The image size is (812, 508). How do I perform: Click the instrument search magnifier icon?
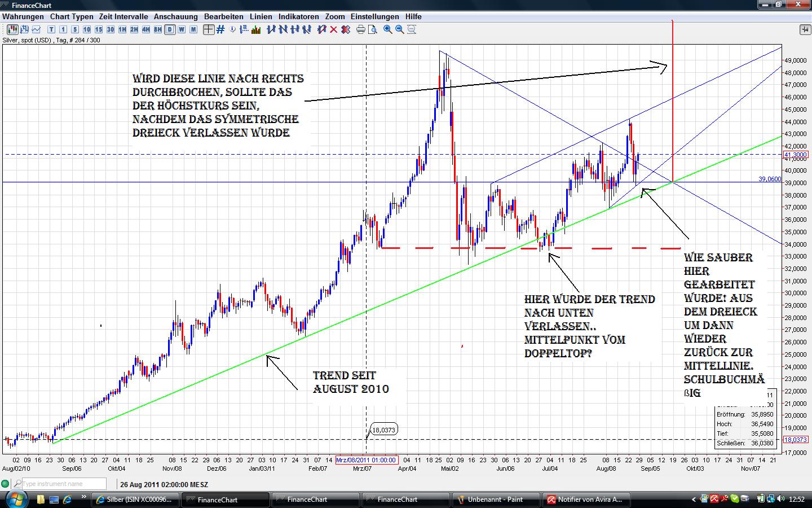coord(17,484)
